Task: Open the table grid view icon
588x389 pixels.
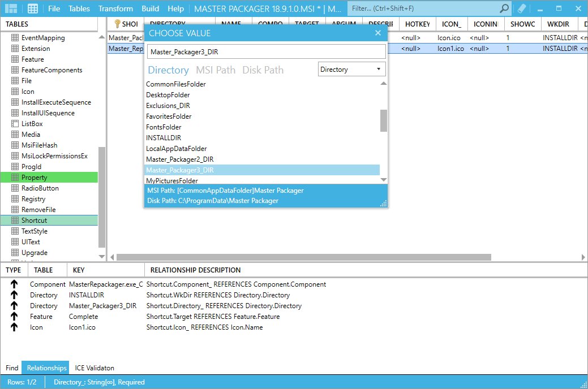Action: [33, 8]
